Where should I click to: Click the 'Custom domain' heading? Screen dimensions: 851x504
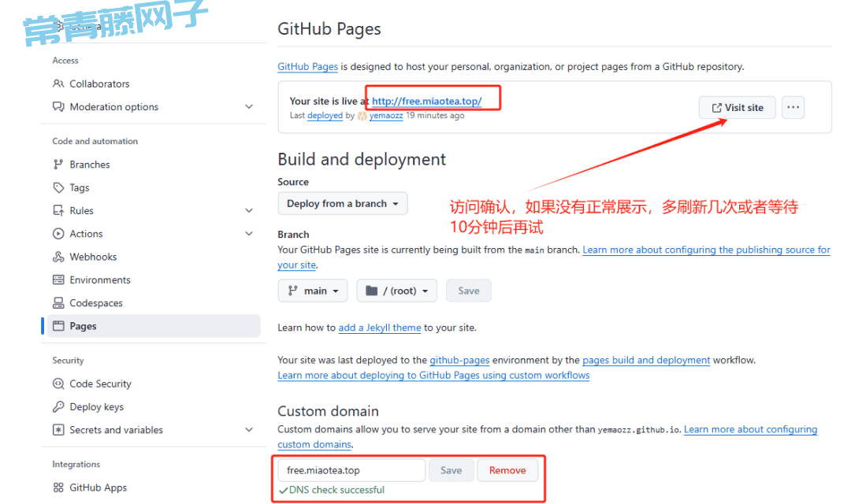[x=329, y=411]
